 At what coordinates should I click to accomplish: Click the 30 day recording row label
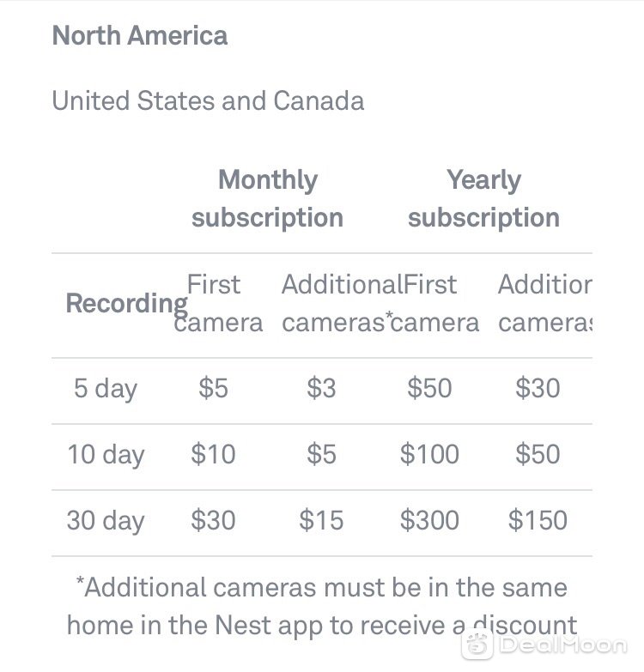coord(106,521)
